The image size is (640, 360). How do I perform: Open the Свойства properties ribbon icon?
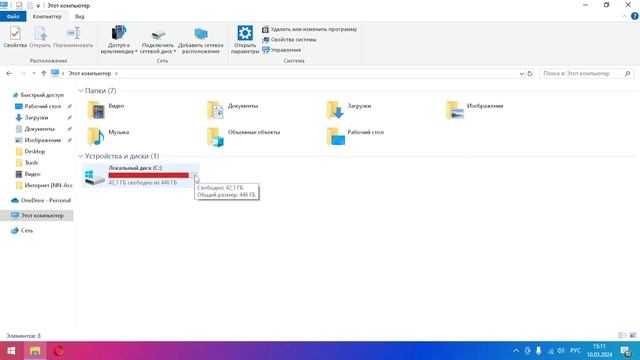click(15, 37)
